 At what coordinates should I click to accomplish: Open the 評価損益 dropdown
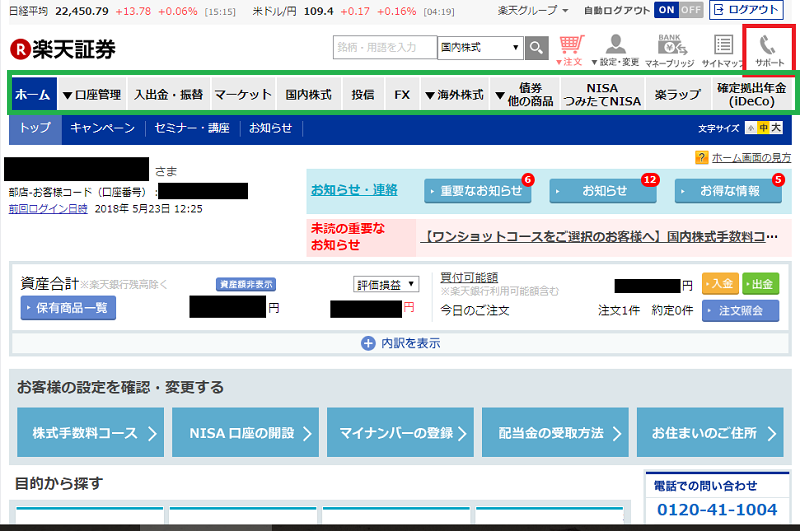[386, 284]
